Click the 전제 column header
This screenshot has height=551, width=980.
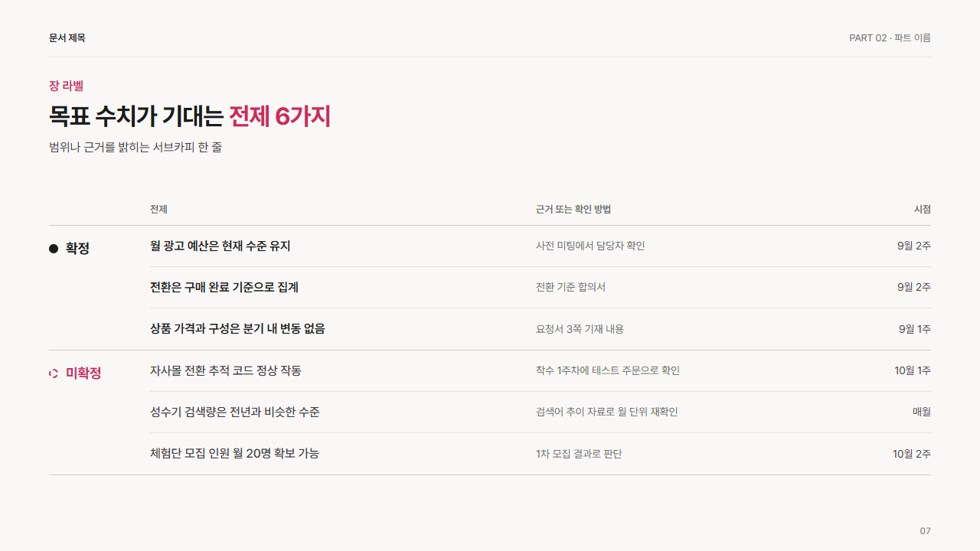click(x=158, y=209)
